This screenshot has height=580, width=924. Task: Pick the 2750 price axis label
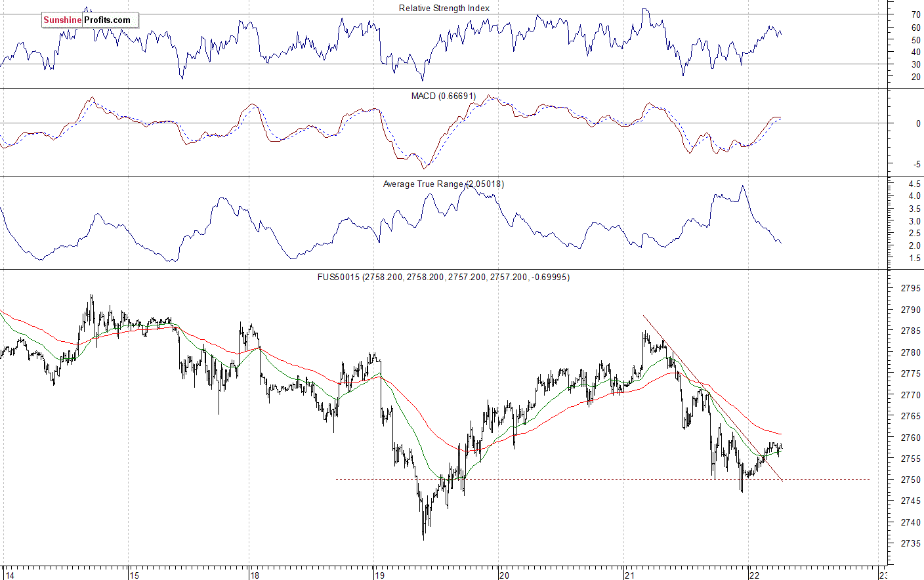(910, 480)
